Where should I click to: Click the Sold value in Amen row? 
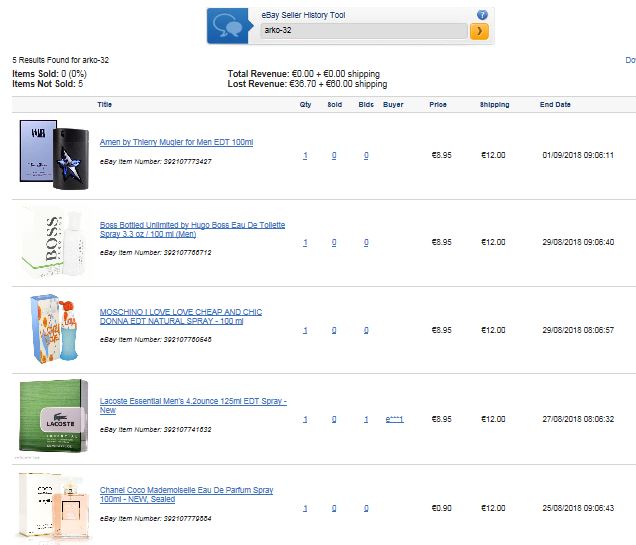(x=334, y=155)
